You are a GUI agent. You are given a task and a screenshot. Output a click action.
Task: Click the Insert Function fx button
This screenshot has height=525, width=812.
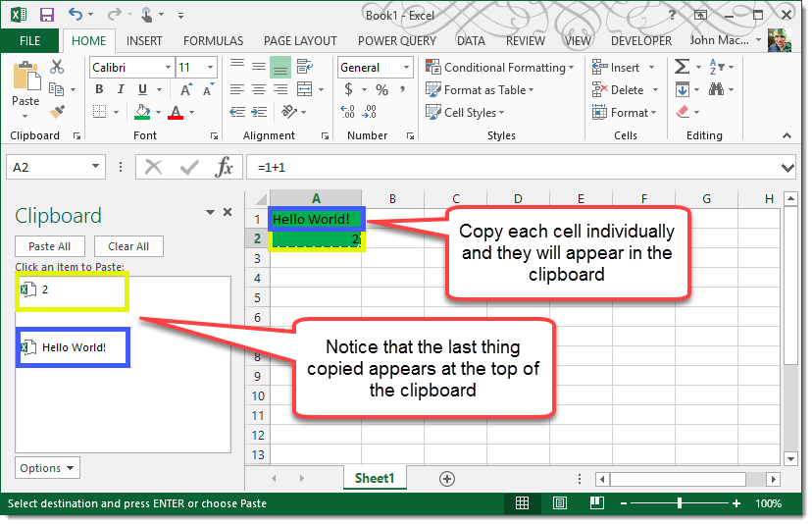pos(224,167)
